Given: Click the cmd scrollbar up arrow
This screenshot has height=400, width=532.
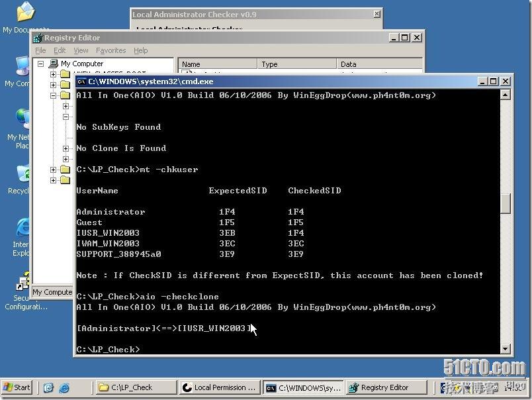Looking at the screenshot, I should pyautogui.click(x=505, y=95).
